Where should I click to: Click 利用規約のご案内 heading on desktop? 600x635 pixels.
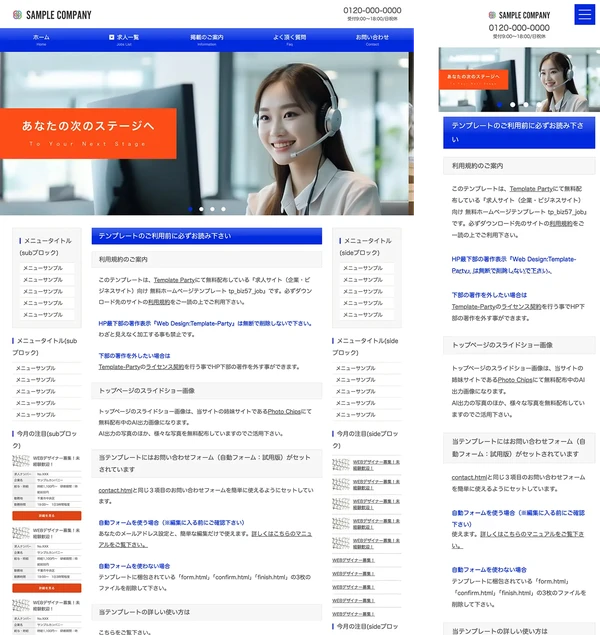pos(206,259)
